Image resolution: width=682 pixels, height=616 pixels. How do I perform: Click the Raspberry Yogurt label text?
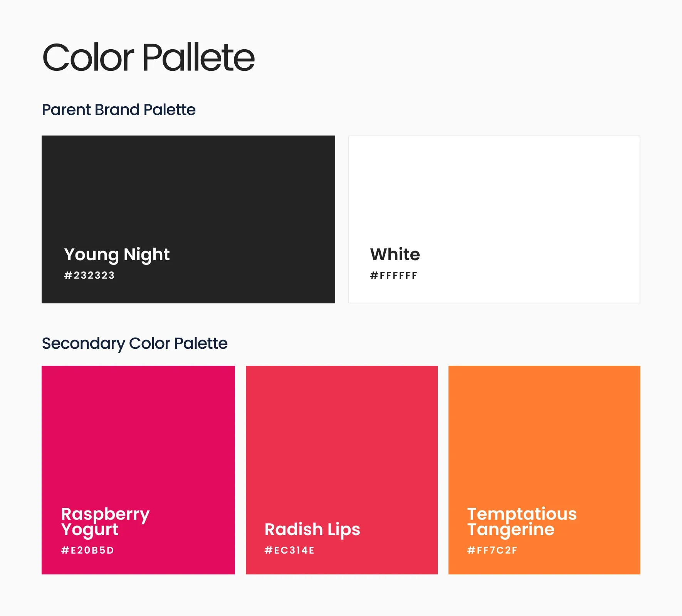pos(105,522)
